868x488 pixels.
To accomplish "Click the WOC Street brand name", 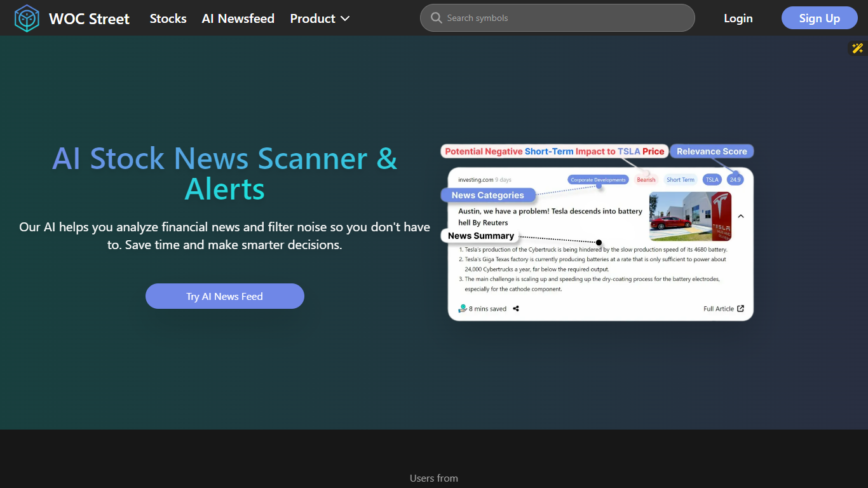I will (90, 19).
